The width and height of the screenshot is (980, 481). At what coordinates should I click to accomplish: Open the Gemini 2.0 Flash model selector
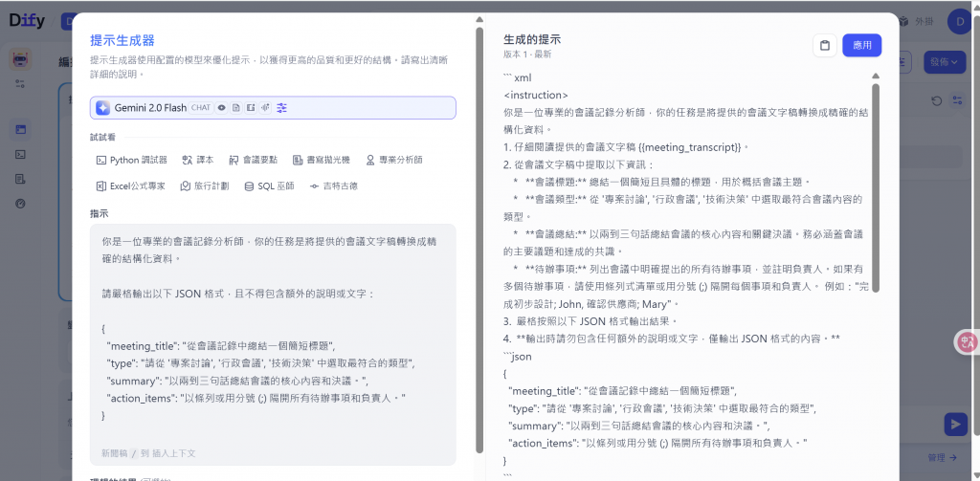[x=273, y=107]
